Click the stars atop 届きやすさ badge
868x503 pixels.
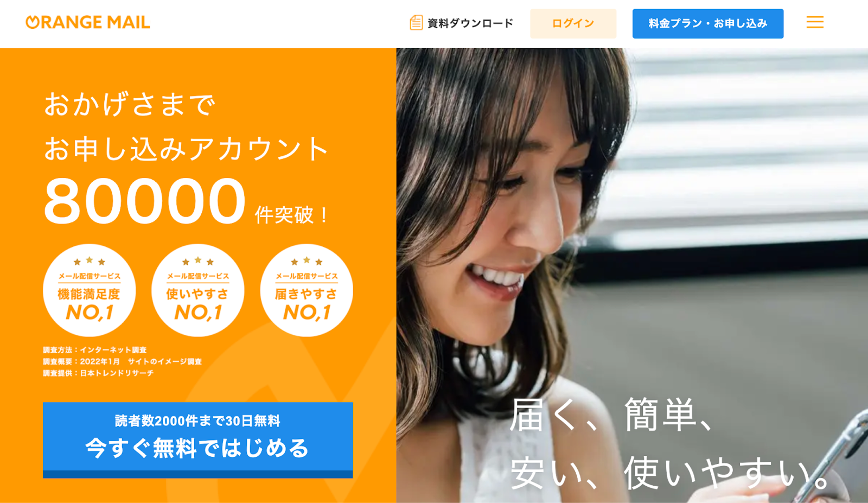307,261
